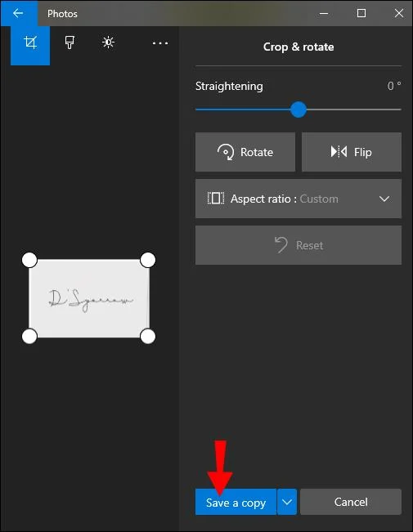Click the Straightening slider handle

tap(299, 110)
